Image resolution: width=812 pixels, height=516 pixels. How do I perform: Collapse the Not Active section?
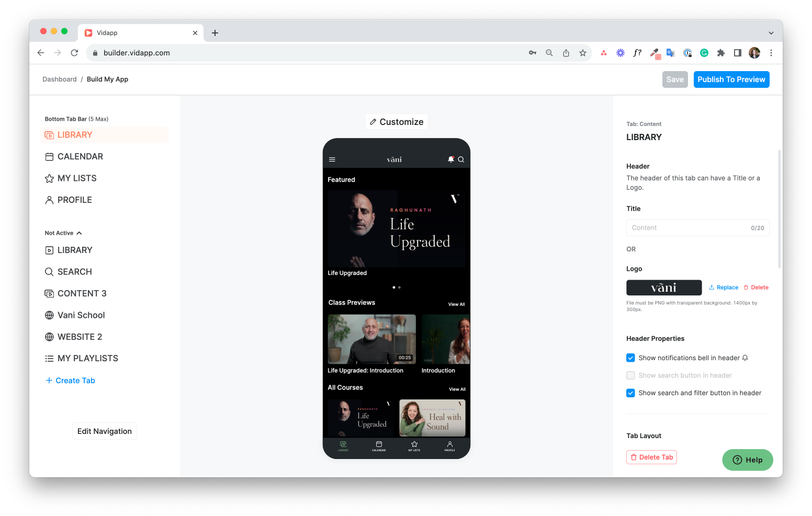pyautogui.click(x=79, y=233)
